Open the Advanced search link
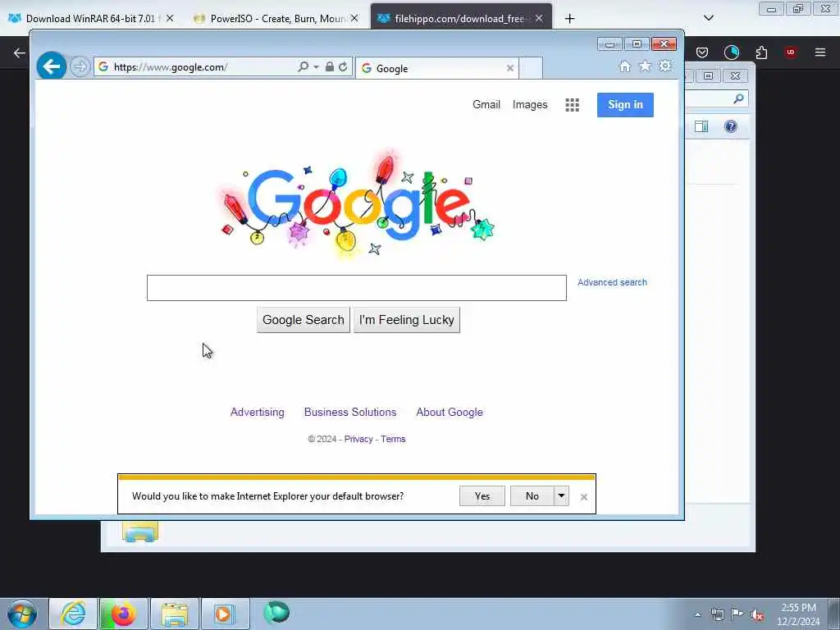Image resolution: width=840 pixels, height=630 pixels. [x=612, y=282]
